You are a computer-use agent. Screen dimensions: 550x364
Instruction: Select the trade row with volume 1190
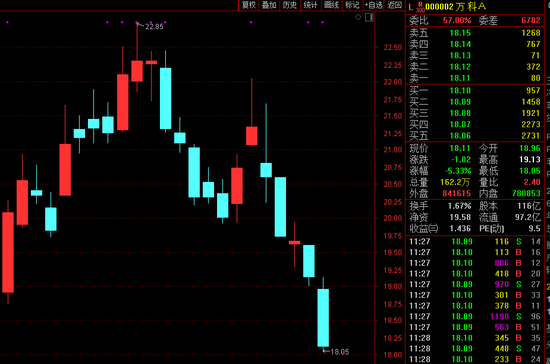pos(475,317)
